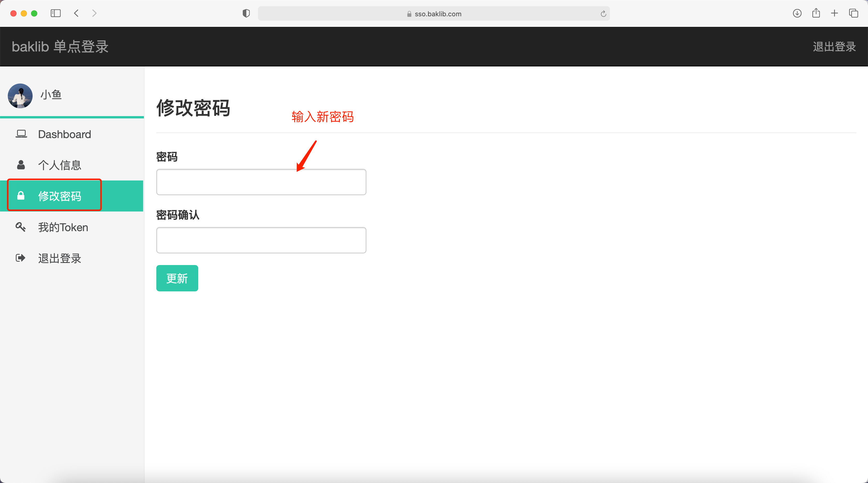
Task: Close the Safari window with red button
Action: [x=13, y=13]
